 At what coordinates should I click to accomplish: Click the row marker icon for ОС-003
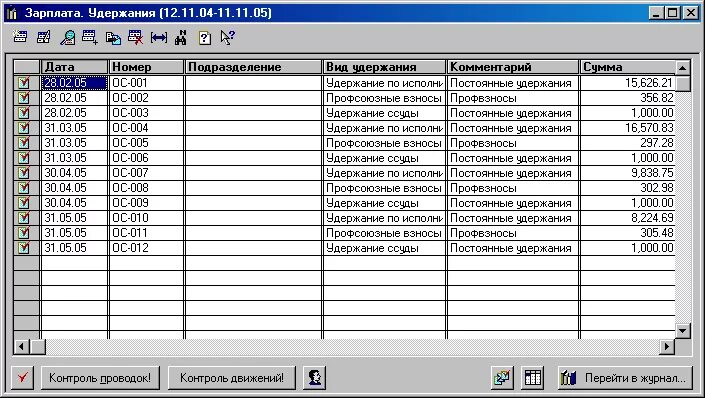pos(24,112)
